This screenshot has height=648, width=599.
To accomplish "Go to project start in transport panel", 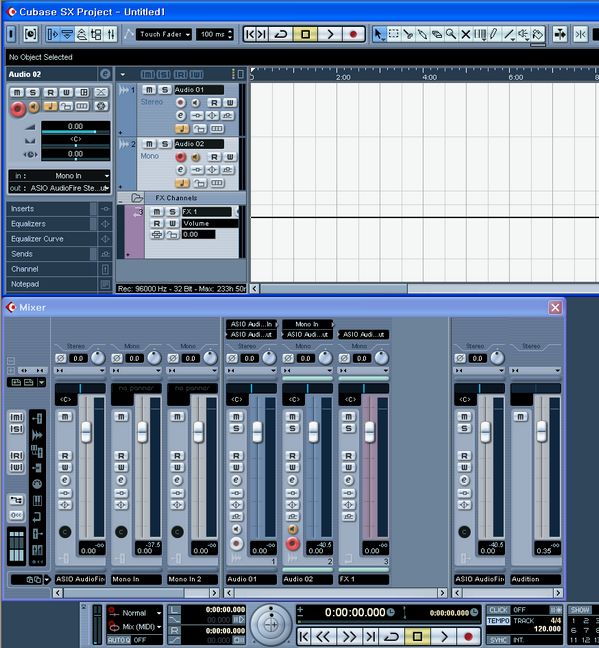I will tap(304, 636).
